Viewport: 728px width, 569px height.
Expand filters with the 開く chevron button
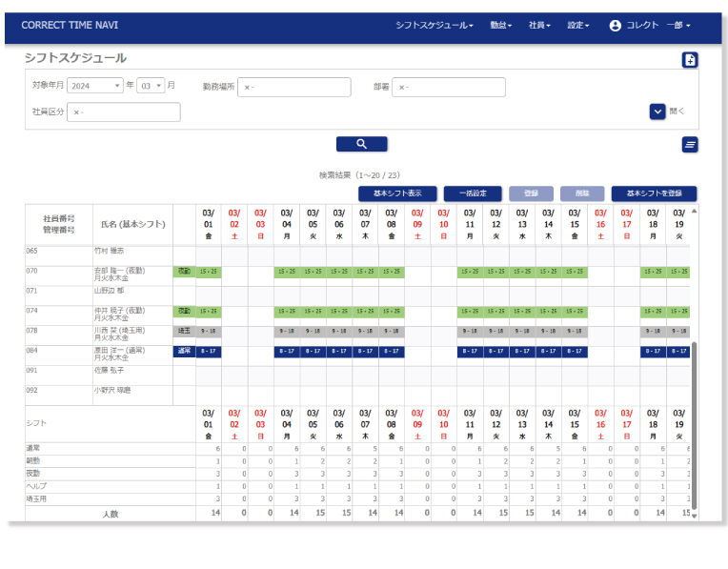click(657, 112)
